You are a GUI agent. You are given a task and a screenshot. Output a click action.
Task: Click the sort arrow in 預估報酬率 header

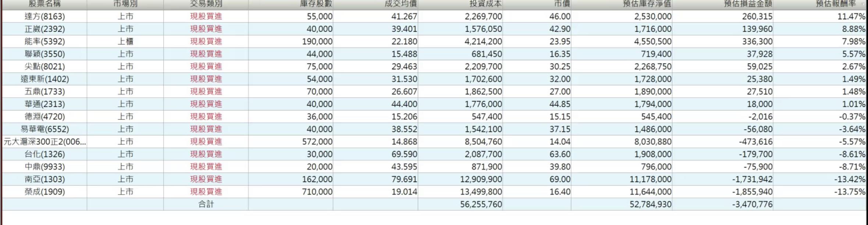point(862,4)
